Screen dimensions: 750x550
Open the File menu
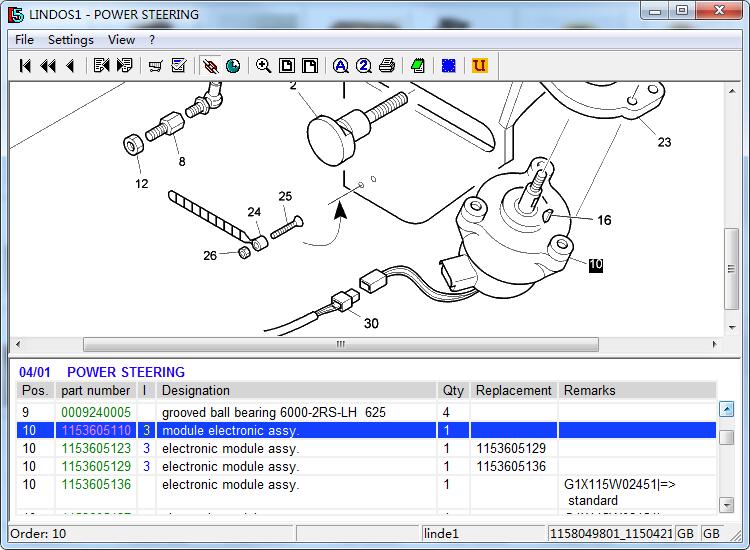tap(24, 40)
